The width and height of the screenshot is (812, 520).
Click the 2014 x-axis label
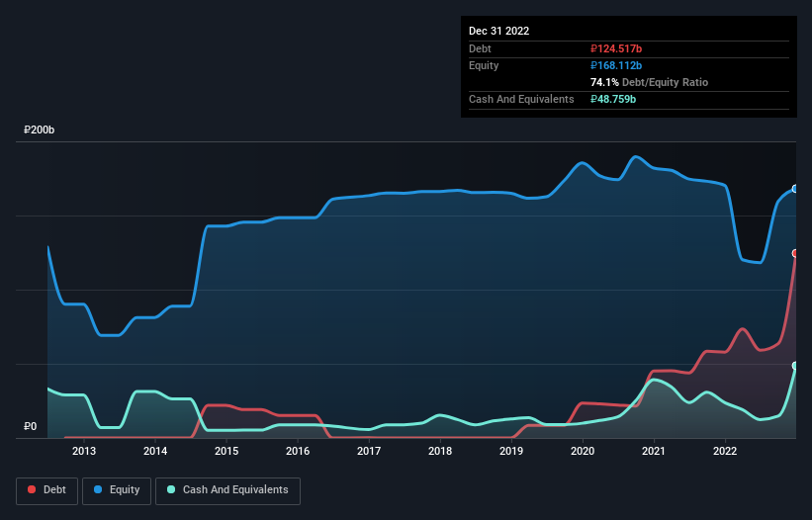155,451
